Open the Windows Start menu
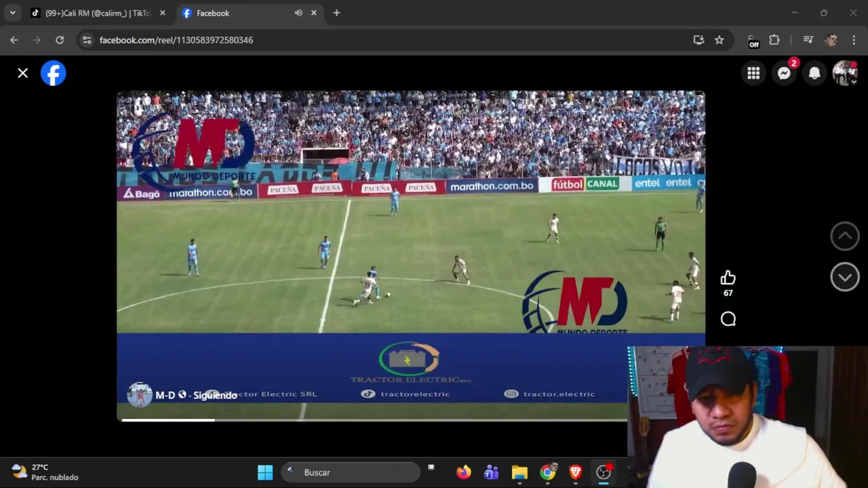The height and width of the screenshot is (488, 868). pyautogui.click(x=265, y=472)
